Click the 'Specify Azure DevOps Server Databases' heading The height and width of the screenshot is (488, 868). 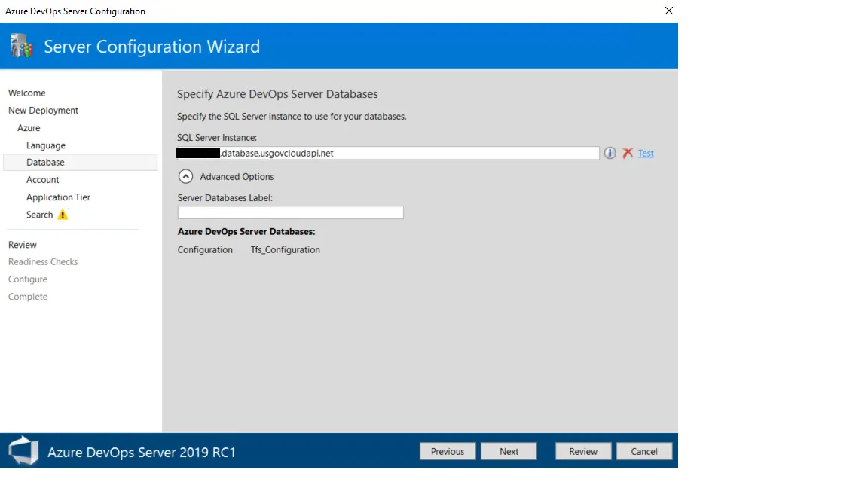pyautogui.click(x=277, y=94)
